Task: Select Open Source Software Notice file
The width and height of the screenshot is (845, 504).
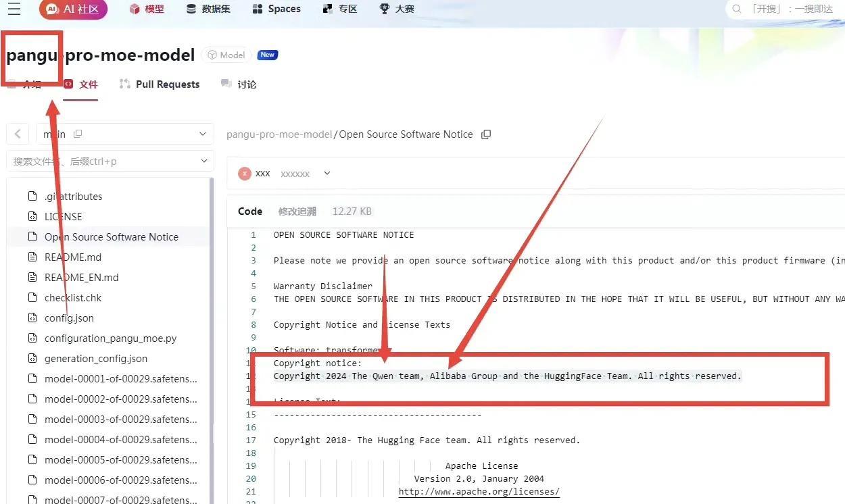Action: coord(112,237)
